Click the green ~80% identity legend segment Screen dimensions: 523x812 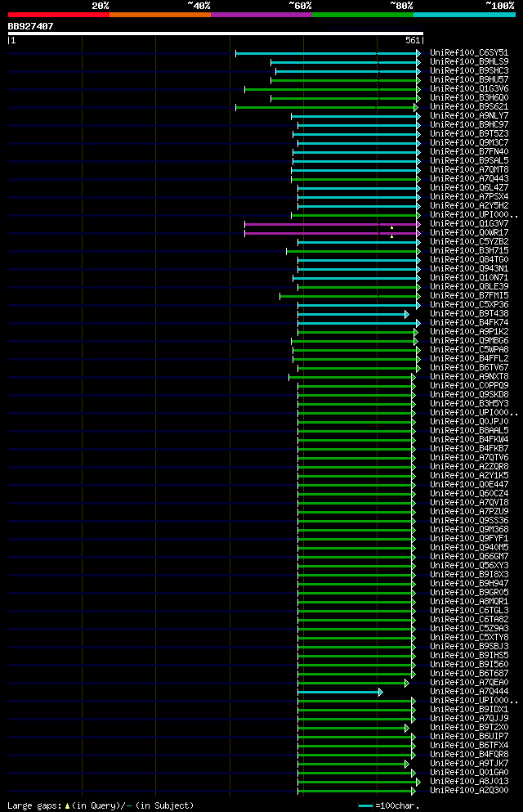click(x=363, y=15)
